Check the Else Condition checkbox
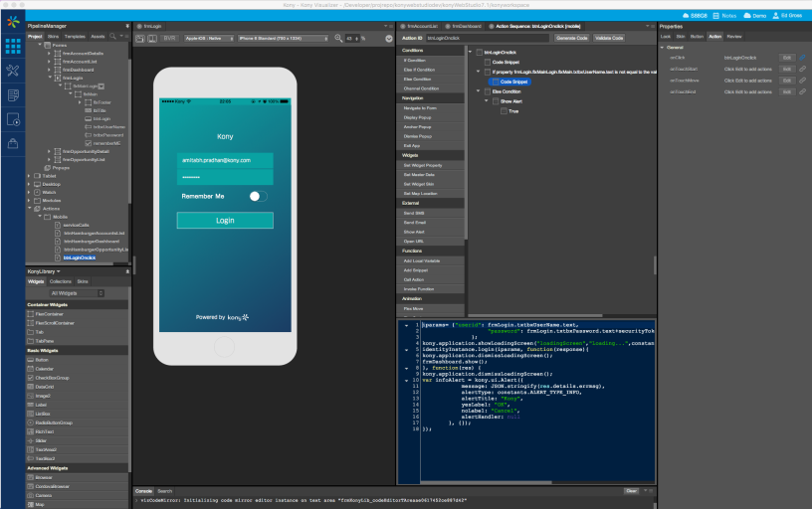812x509 pixels. 488,91
